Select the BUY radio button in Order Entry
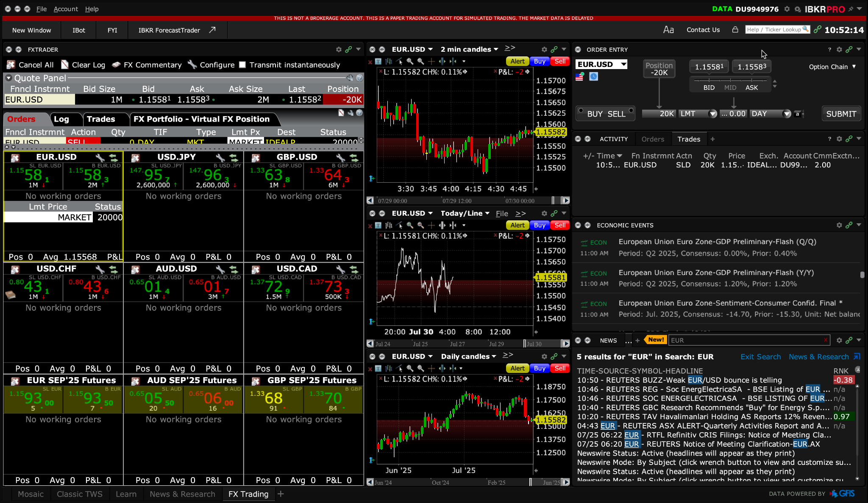 coord(581,111)
